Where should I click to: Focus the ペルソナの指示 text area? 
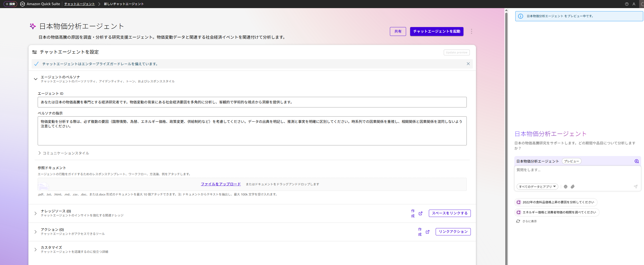[252, 131]
